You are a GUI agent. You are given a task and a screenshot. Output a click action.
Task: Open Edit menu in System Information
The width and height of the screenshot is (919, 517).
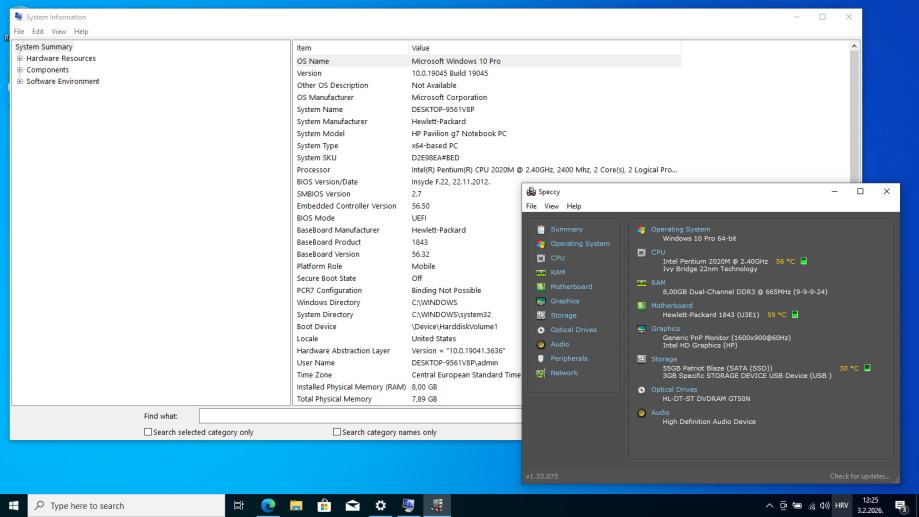click(x=38, y=32)
